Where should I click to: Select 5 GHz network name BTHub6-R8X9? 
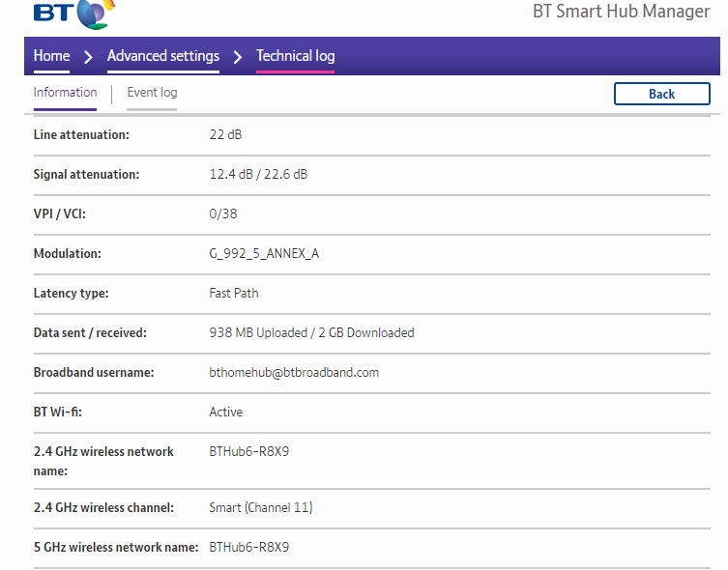pyautogui.click(x=248, y=547)
